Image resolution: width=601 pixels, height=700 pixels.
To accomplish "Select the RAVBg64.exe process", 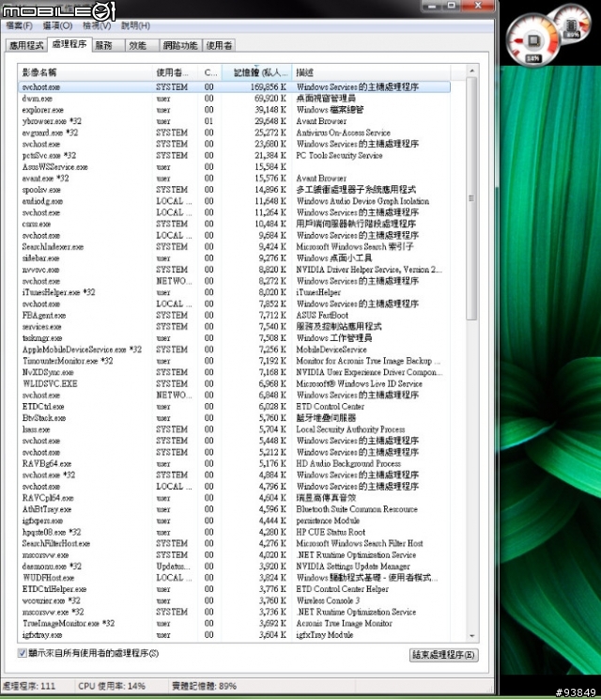I will [x=234, y=464].
